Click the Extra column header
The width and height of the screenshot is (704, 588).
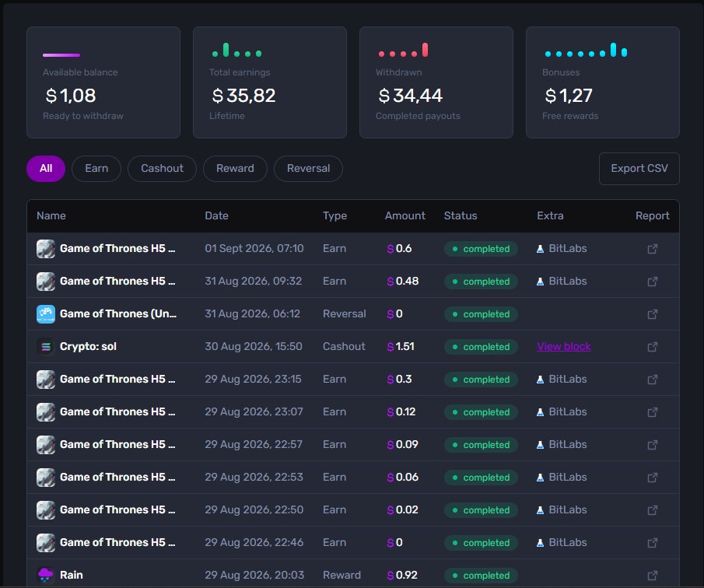click(x=550, y=215)
